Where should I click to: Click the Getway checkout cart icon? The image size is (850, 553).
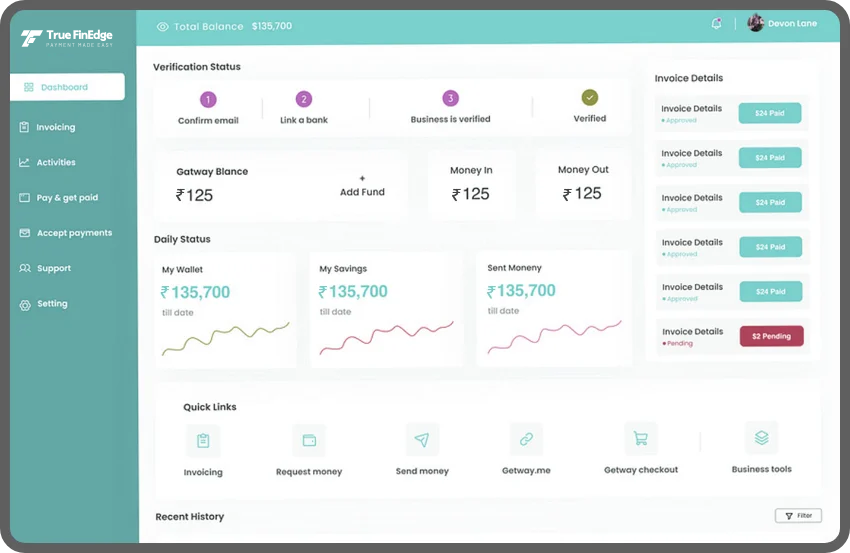pyautogui.click(x=641, y=438)
